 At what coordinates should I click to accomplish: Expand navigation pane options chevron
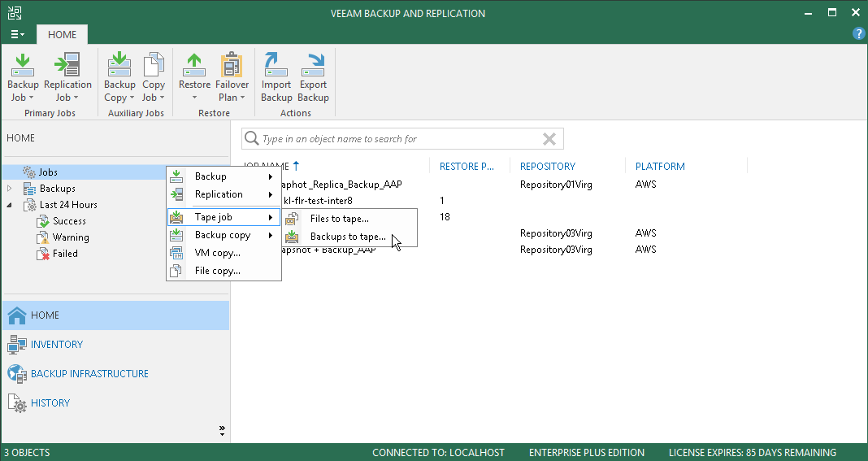click(x=222, y=431)
